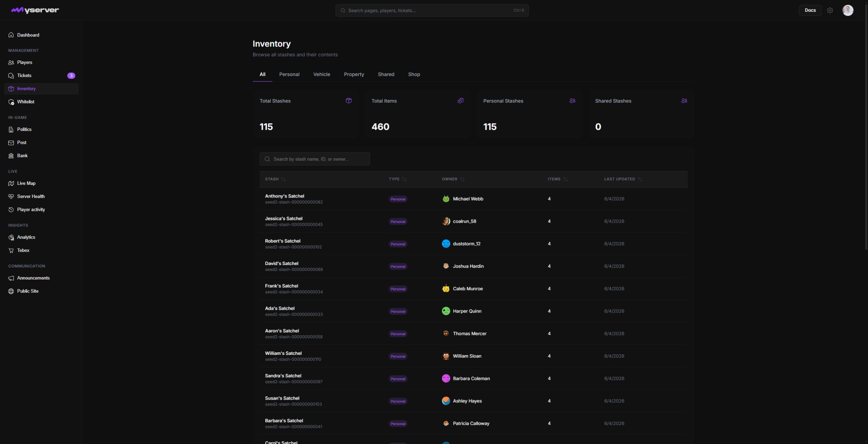868x444 pixels.
Task: Sort the table by Owner column
Action: click(x=453, y=179)
